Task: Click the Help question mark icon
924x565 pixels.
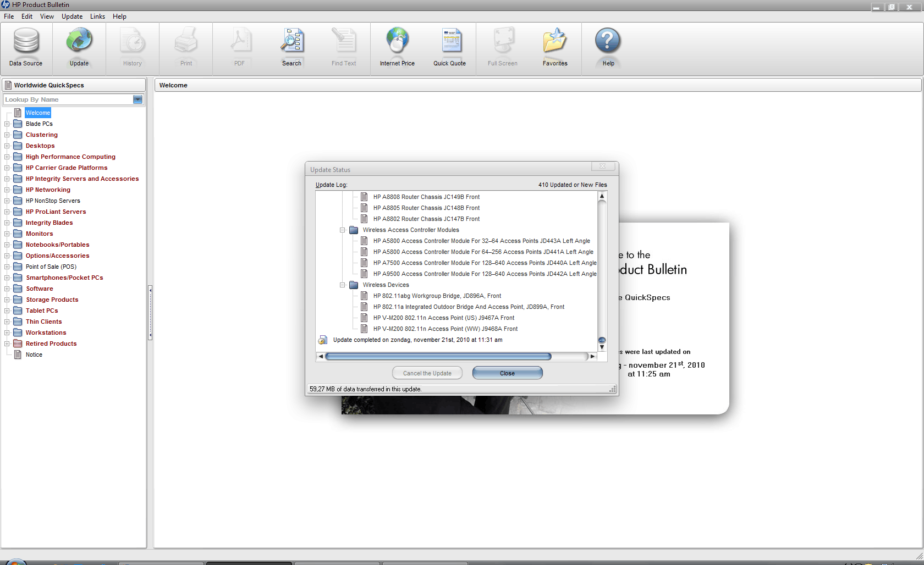Action: point(608,42)
